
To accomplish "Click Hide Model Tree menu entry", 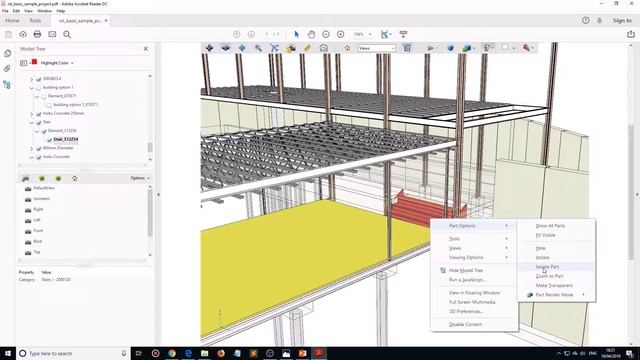I will (466, 270).
